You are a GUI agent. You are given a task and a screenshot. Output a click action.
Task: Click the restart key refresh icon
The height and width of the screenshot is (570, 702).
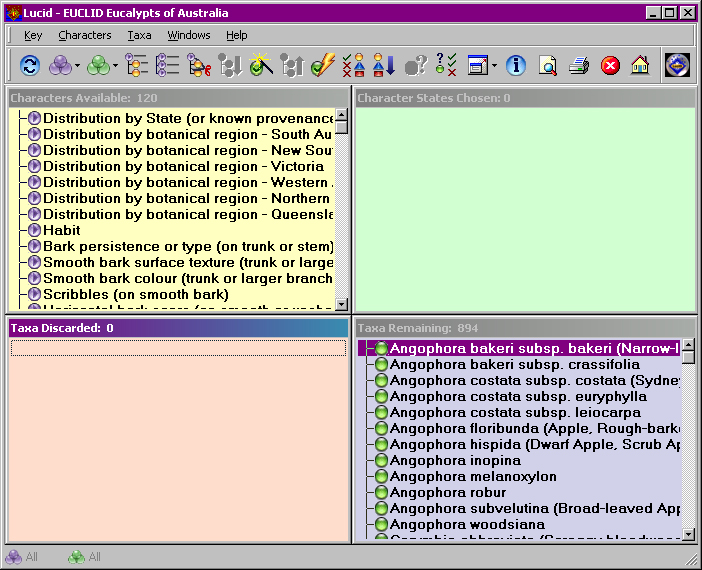[x=30, y=66]
